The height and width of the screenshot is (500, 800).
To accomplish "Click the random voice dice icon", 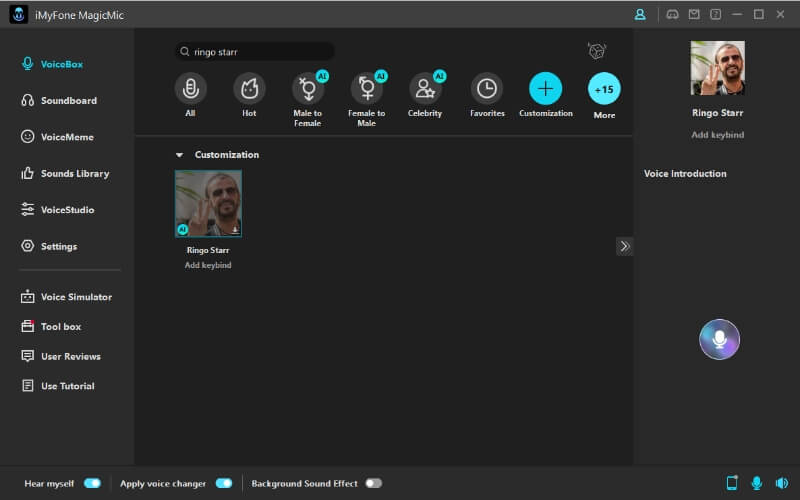I will pos(596,51).
